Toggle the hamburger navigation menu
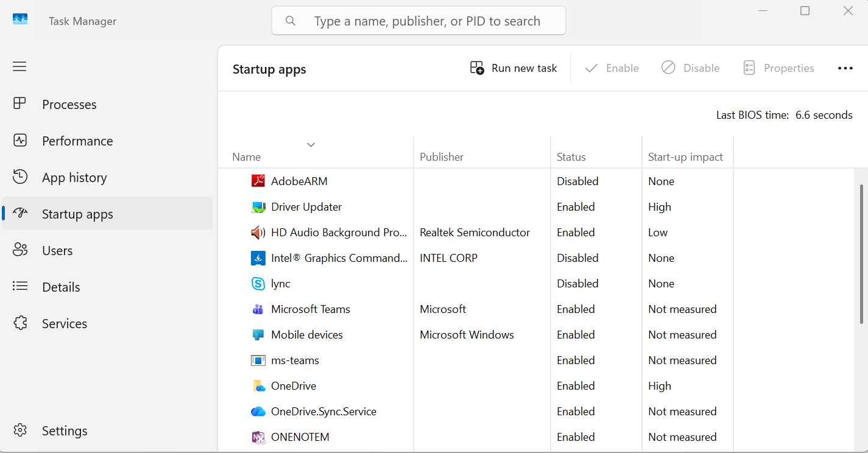This screenshot has height=453, width=868. coord(19,66)
